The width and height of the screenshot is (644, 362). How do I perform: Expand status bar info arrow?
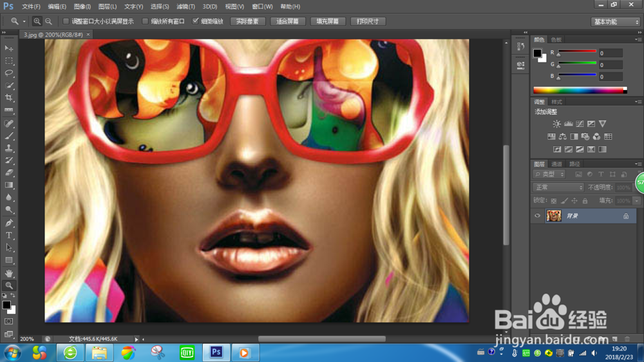[x=137, y=339]
